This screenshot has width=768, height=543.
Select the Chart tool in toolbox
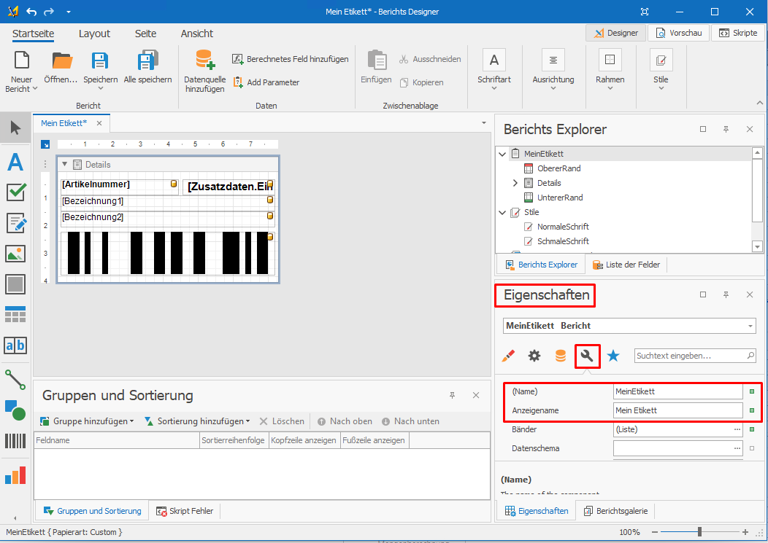[x=15, y=475]
